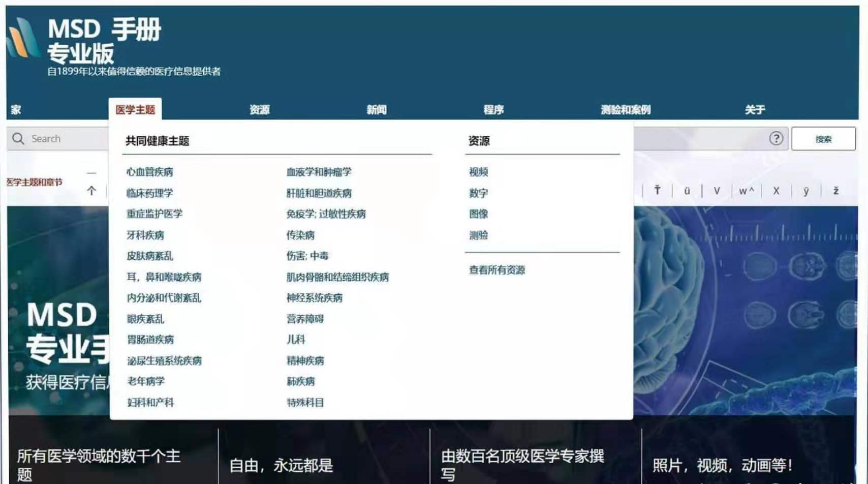The width and height of the screenshot is (868, 484).
Task: Click the dash icon above the up arrow
Action: pyautogui.click(x=91, y=172)
